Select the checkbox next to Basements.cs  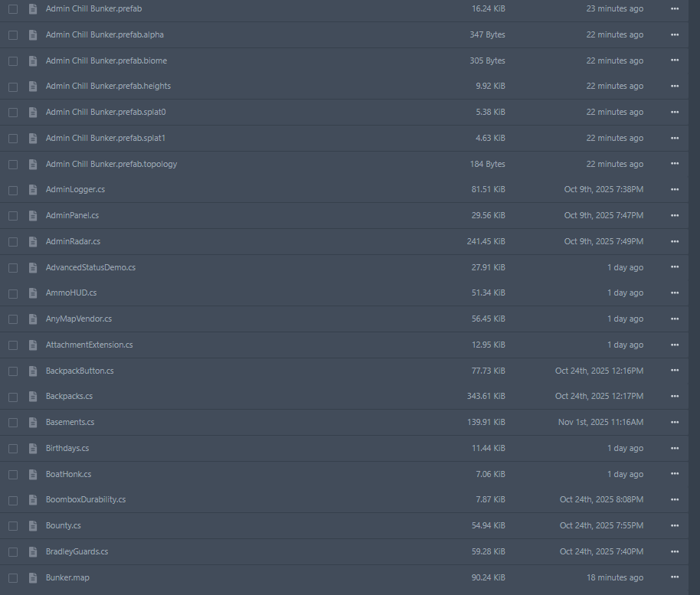click(x=13, y=423)
